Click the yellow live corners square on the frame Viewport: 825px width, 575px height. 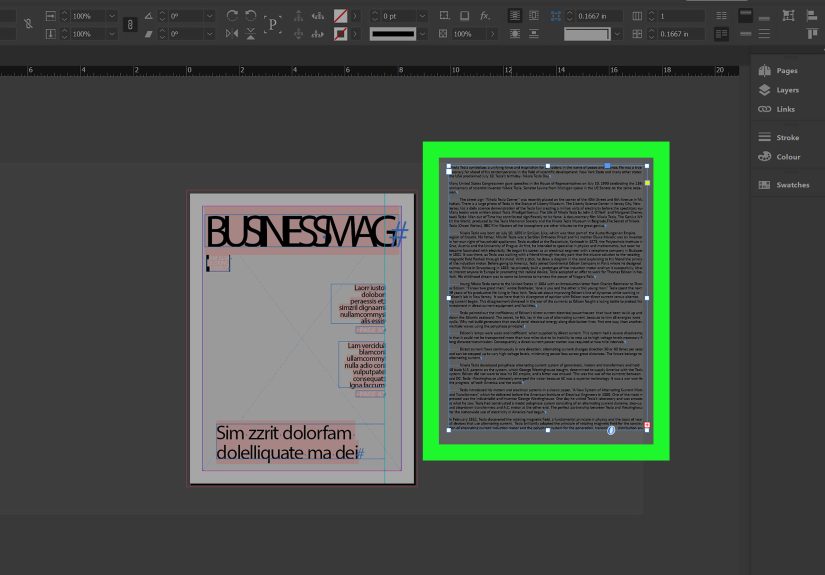click(x=647, y=183)
